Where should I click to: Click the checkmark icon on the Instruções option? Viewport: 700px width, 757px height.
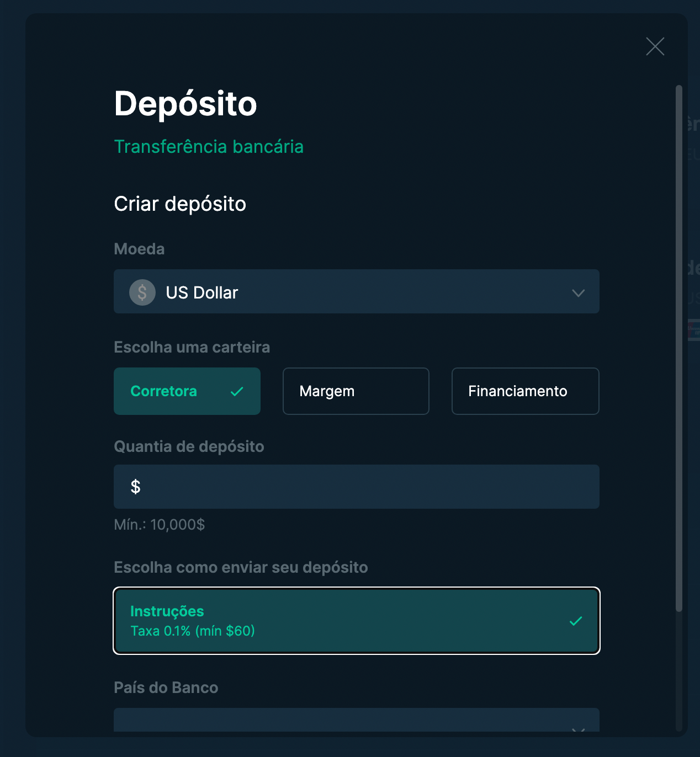coord(576,621)
